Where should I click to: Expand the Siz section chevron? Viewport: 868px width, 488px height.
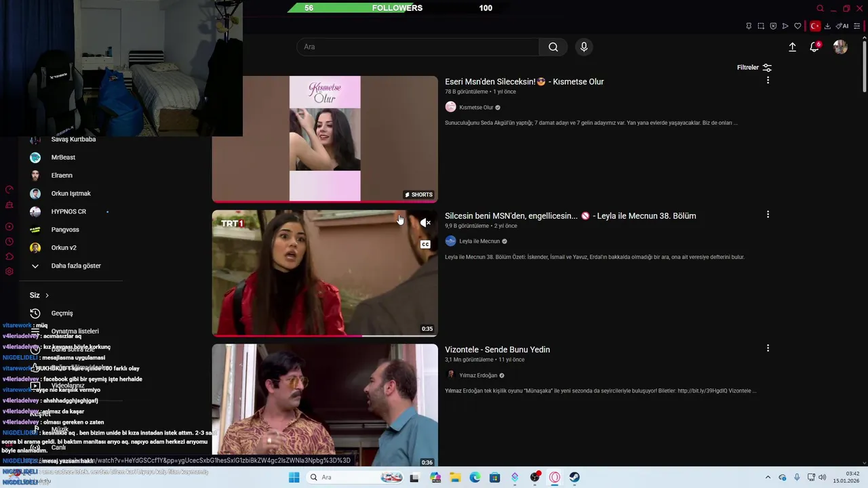tap(47, 296)
